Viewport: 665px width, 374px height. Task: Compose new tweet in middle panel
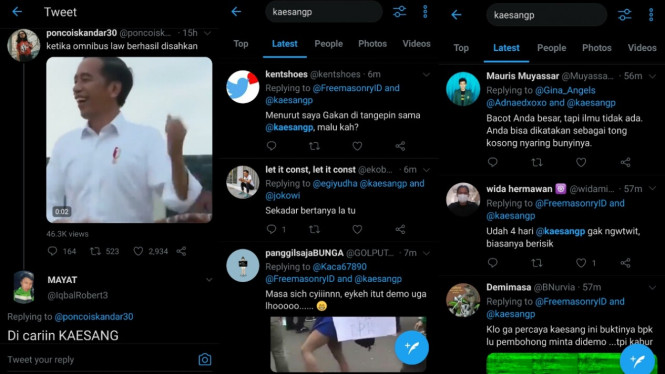(411, 348)
